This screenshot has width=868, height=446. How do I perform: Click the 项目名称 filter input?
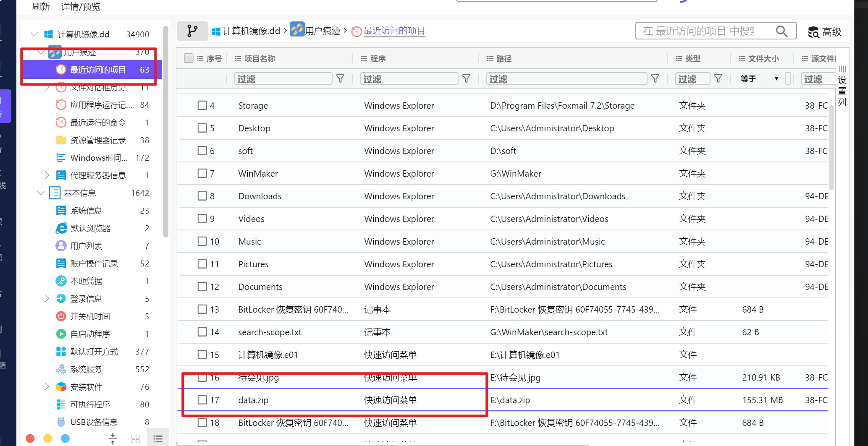point(283,79)
